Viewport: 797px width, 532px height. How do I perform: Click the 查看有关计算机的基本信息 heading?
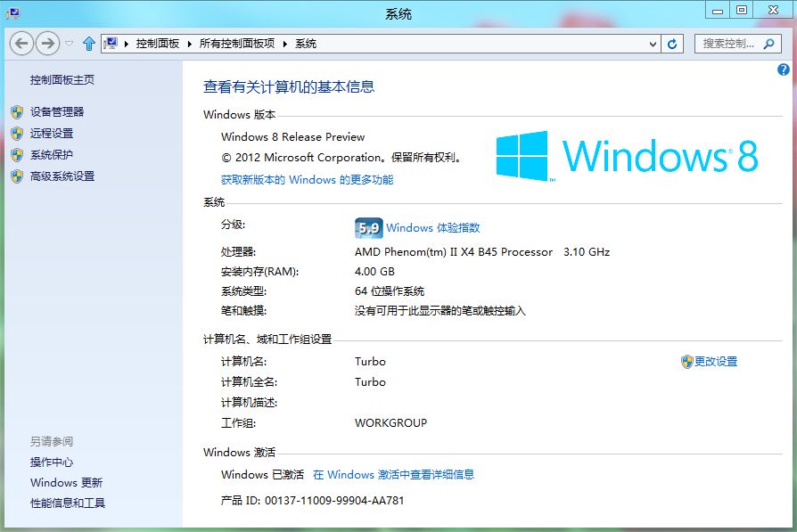click(289, 87)
